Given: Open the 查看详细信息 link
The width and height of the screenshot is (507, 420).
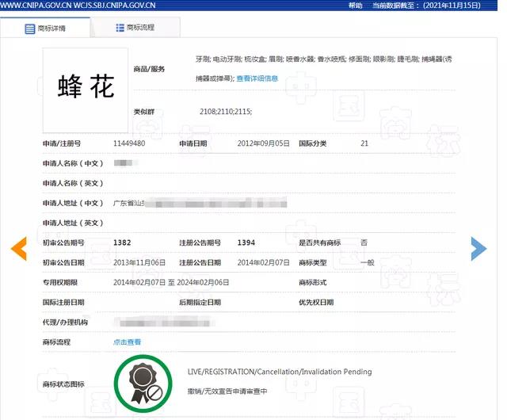Looking at the screenshot, I should (257, 78).
